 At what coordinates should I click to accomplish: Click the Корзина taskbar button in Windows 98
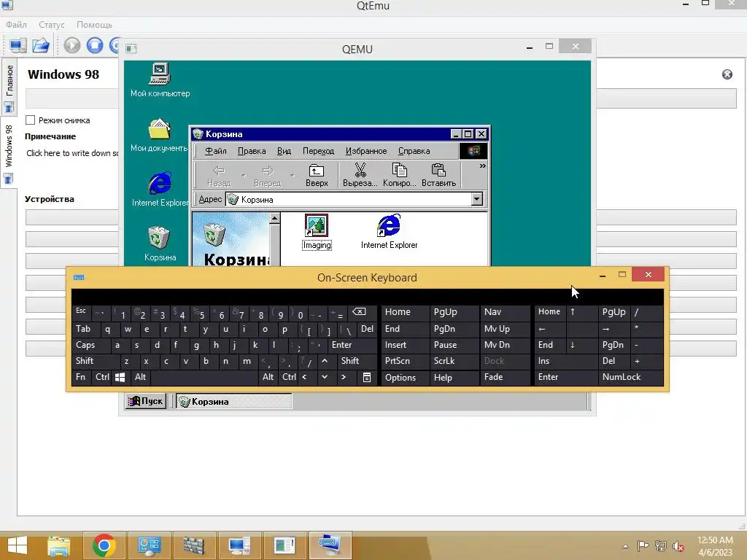[234, 402]
